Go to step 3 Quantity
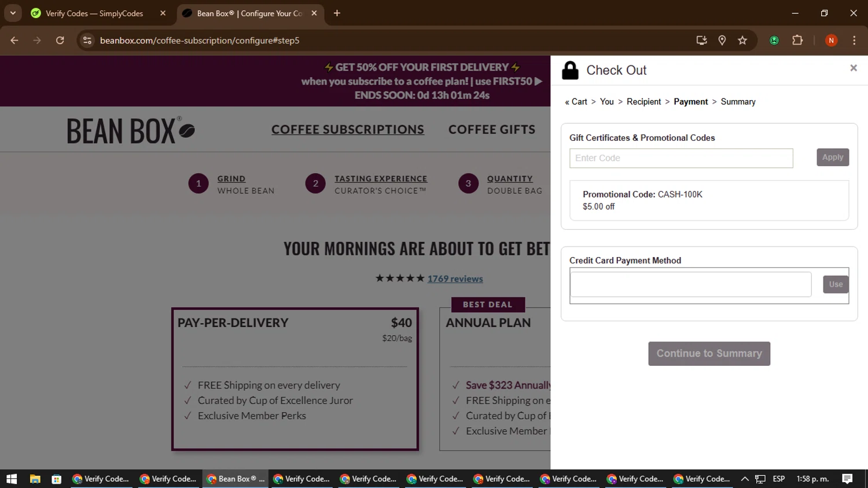 click(510, 179)
